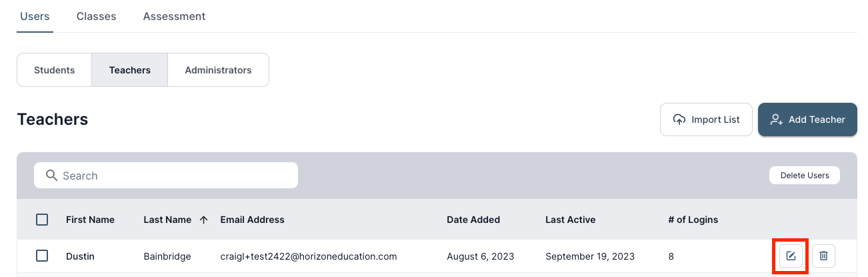Click the # of Logins column header
This screenshot has width=868, height=277.
pyautogui.click(x=693, y=220)
